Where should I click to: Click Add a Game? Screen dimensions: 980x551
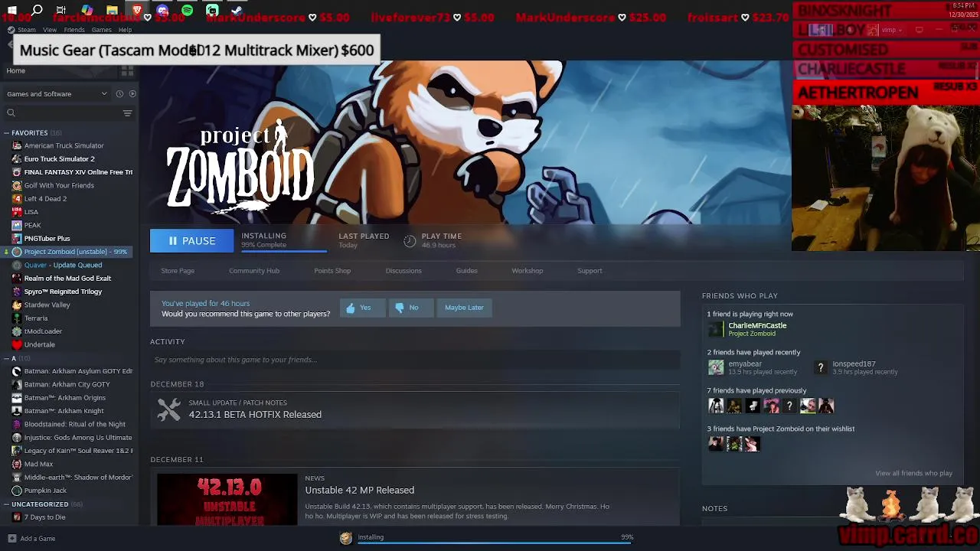point(31,539)
